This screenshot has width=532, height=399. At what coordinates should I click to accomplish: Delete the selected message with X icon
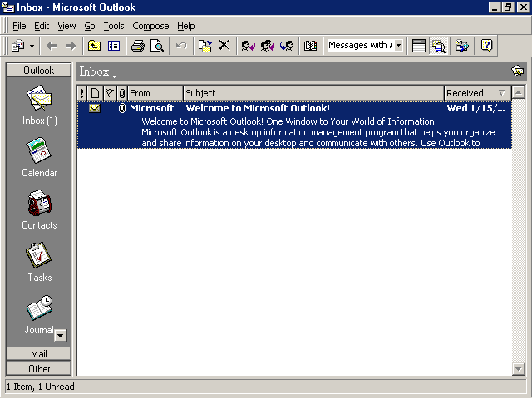pyautogui.click(x=224, y=45)
